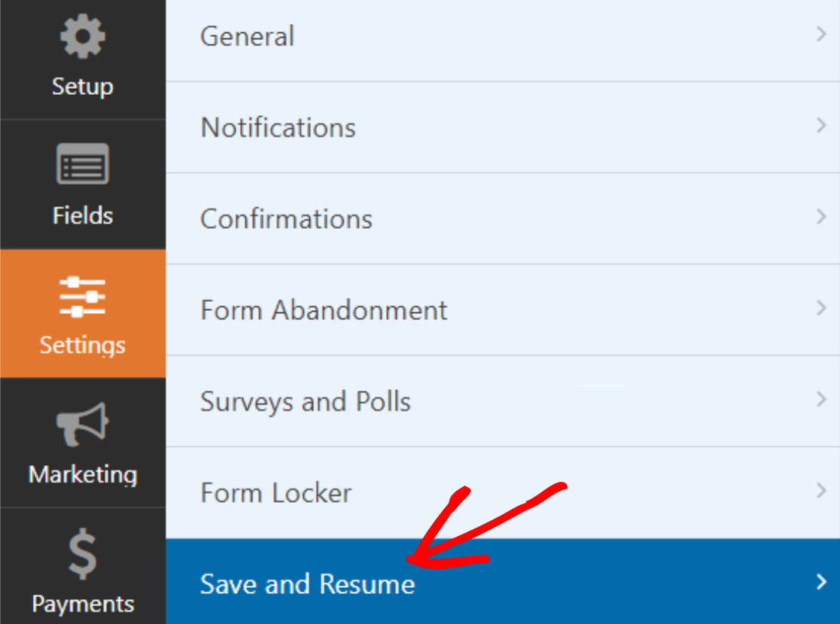840x624 pixels.
Task: Expand the Form Locker row chevron
Action: pos(821,491)
